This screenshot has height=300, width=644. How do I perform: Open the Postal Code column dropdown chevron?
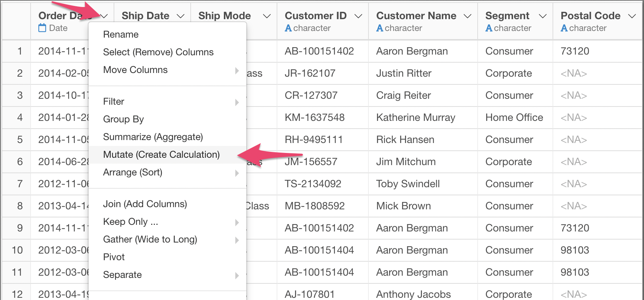pyautogui.click(x=632, y=16)
